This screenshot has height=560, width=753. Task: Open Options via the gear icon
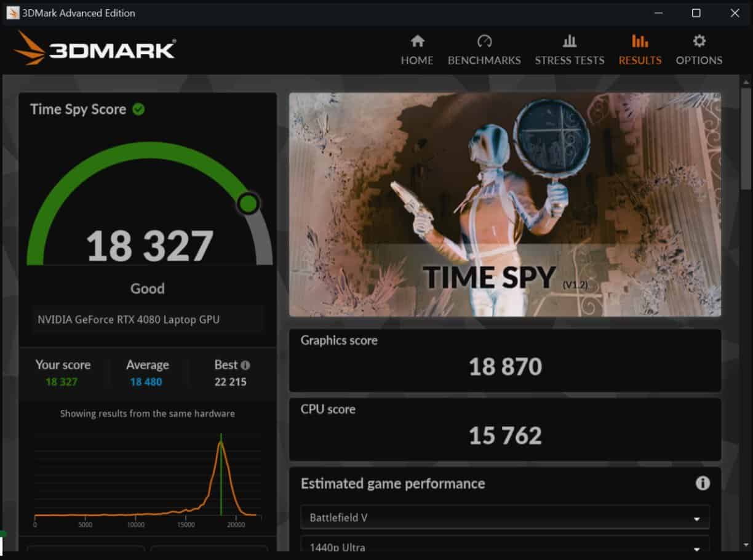coord(699,41)
